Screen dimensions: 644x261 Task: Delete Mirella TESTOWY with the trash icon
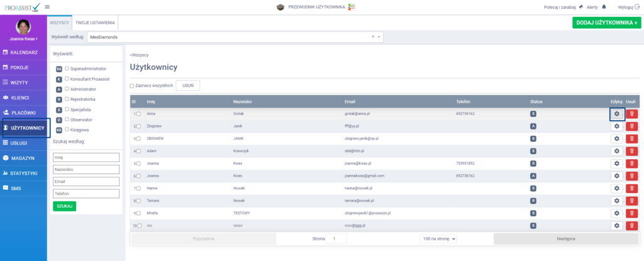[x=631, y=213]
